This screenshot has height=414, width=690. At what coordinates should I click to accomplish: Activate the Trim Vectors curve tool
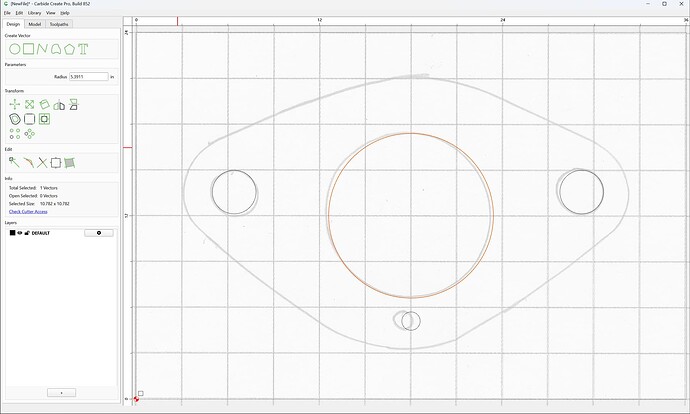coord(28,162)
